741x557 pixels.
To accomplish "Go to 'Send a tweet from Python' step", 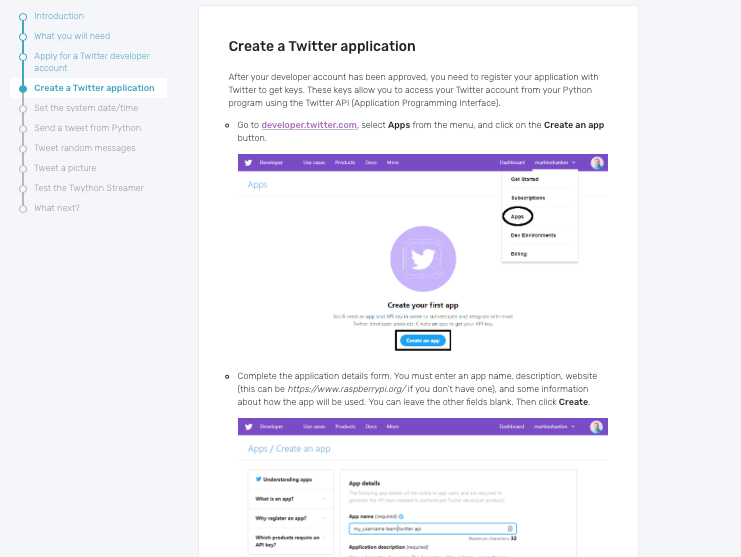I will coord(87,128).
